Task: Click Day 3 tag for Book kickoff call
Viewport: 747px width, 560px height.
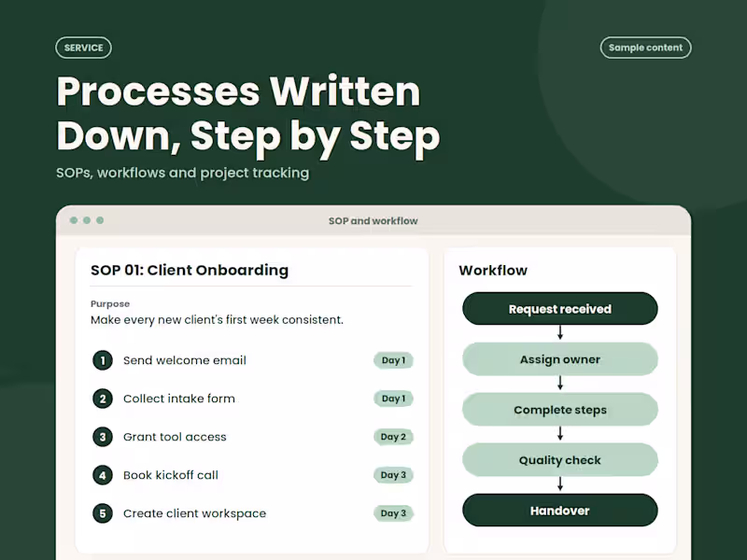Action: point(393,475)
